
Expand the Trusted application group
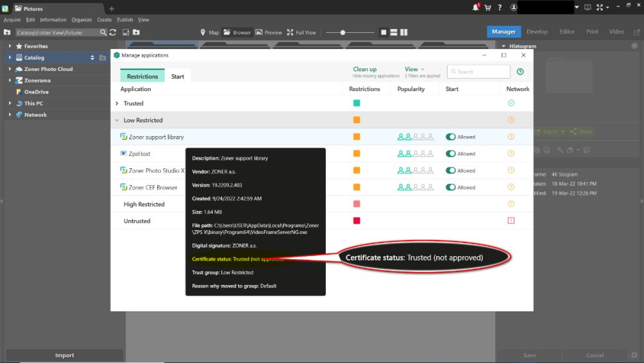117,103
